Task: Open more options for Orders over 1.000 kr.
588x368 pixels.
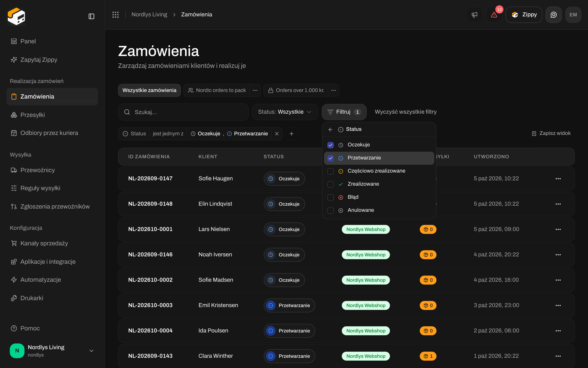Action: pyautogui.click(x=334, y=90)
